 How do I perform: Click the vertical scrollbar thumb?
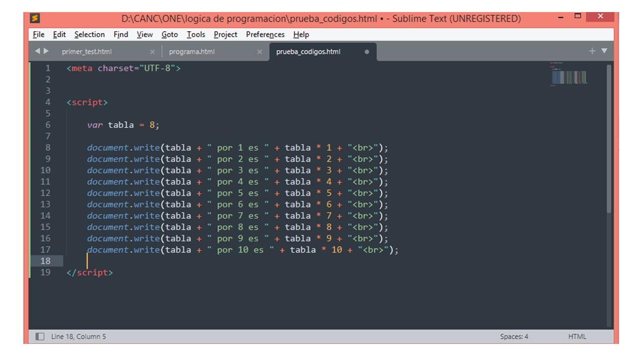pyautogui.click(x=610, y=138)
